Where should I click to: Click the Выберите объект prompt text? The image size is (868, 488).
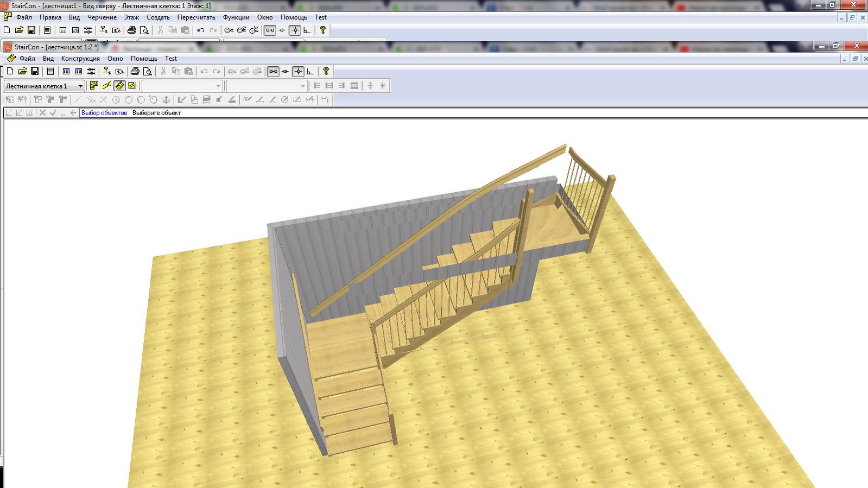coord(156,113)
